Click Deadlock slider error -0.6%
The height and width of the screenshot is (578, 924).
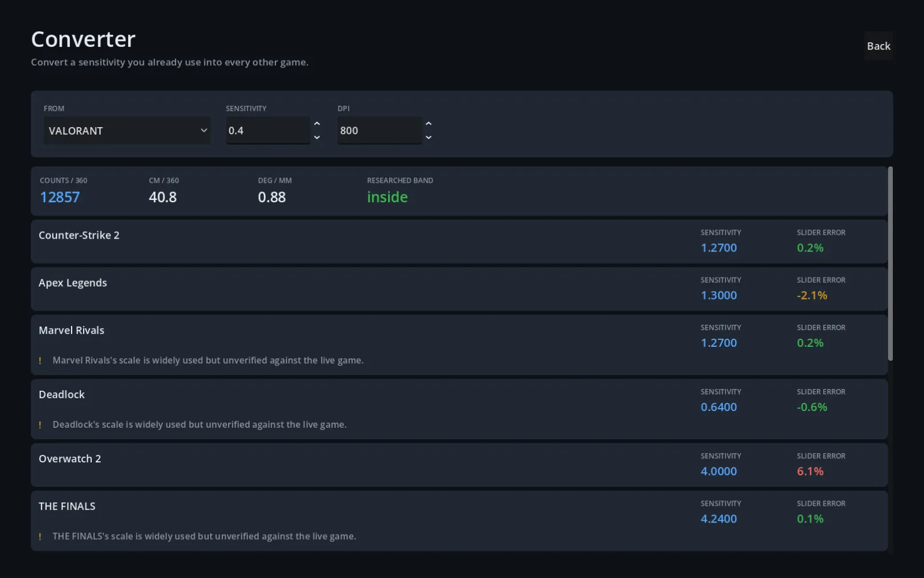812,407
